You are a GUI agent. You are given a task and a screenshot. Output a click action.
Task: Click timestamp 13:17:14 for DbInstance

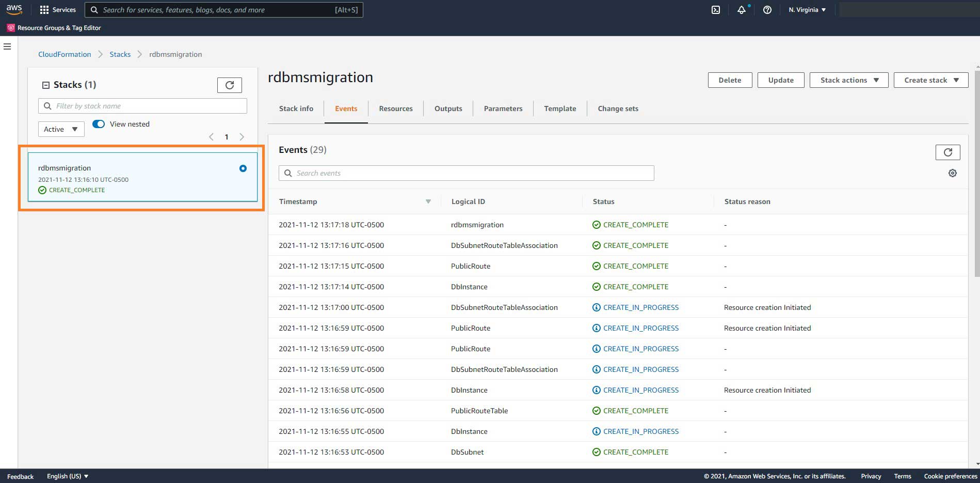click(331, 287)
